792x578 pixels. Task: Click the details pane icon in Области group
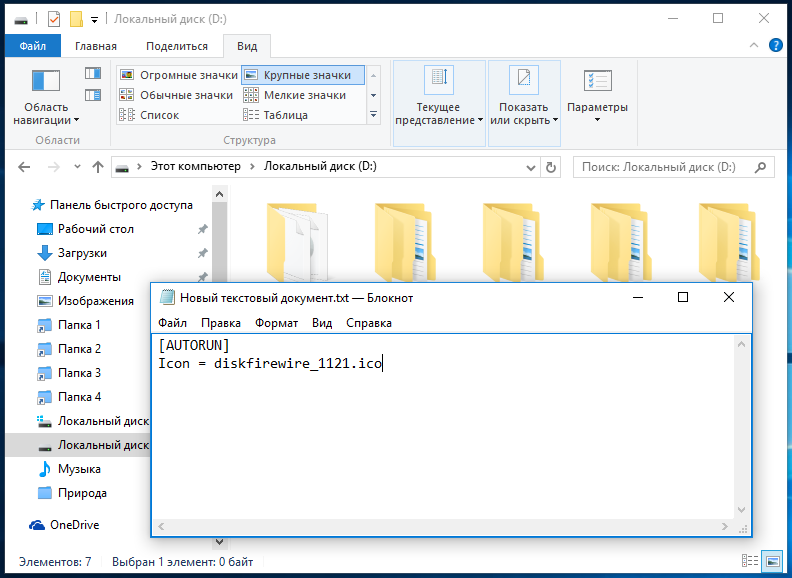(93, 95)
